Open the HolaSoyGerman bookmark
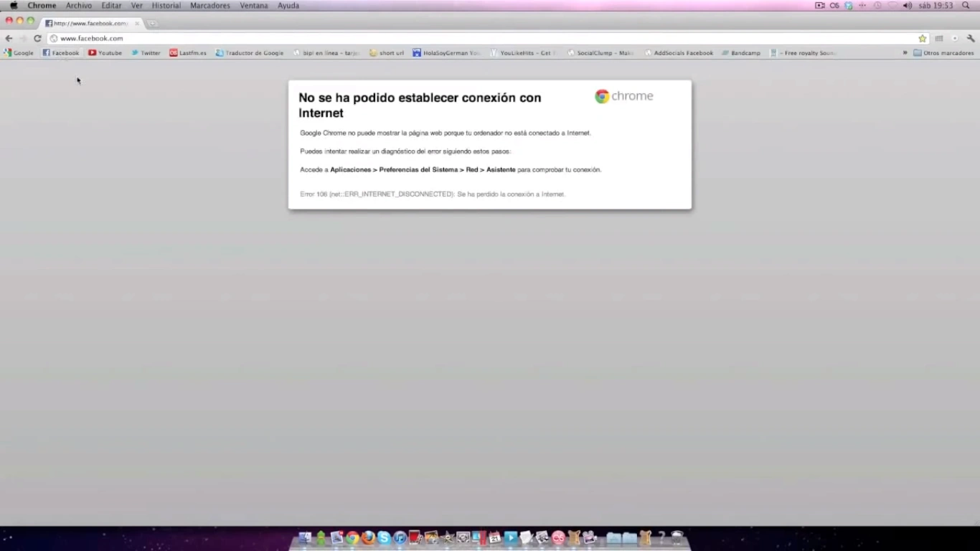Image resolution: width=980 pixels, height=551 pixels. click(x=446, y=52)
